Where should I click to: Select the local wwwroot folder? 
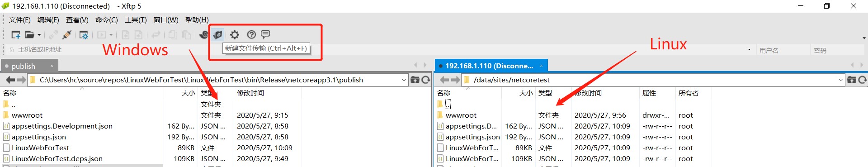coord(27,115)
